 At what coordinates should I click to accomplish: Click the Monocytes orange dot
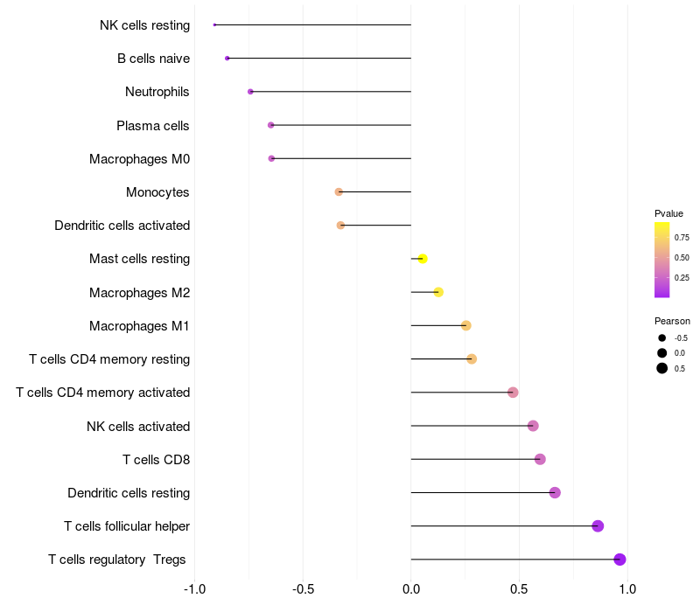[339, 192]
